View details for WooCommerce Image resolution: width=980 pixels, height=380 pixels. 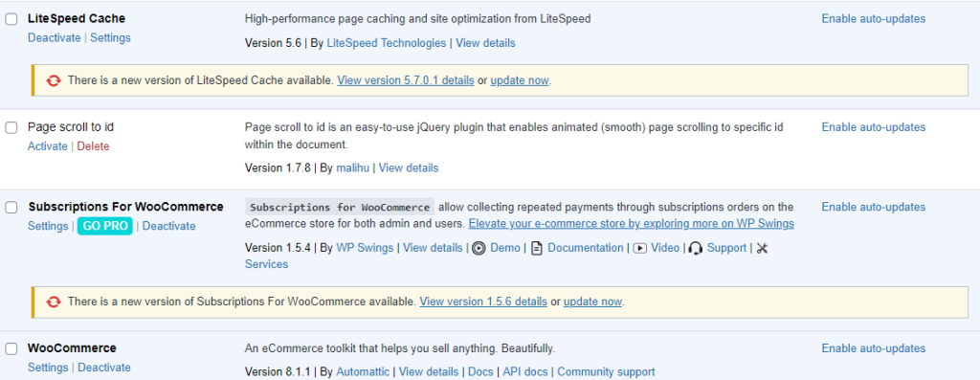click(429, 372)
